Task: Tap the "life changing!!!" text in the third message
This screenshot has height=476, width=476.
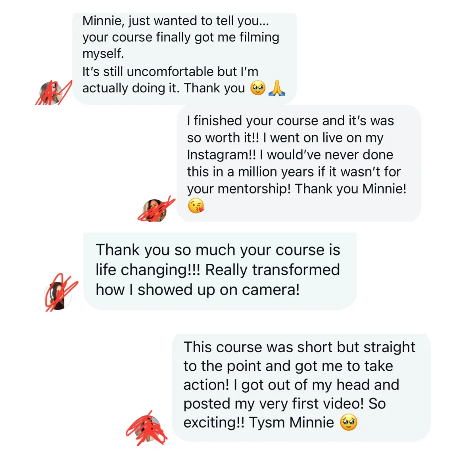Action: pos(148,270)
